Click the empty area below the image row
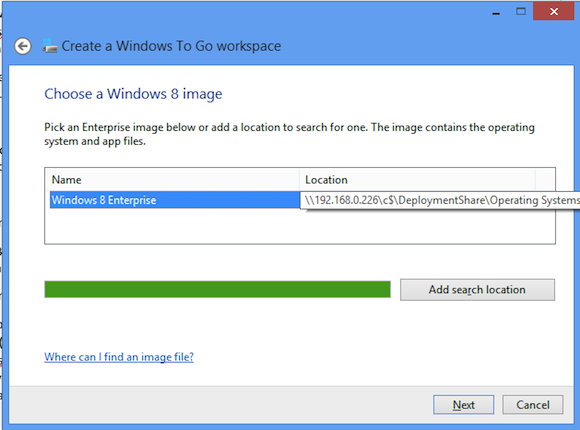The height and width of the screenshot is (430, 580). 300,226
